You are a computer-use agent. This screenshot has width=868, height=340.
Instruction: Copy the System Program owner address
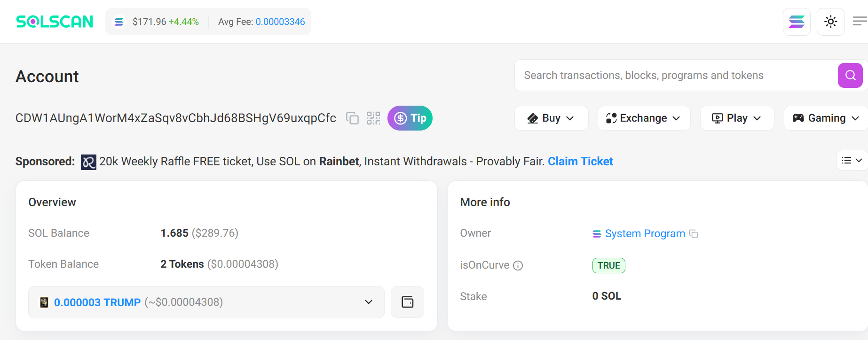point(694,233)
